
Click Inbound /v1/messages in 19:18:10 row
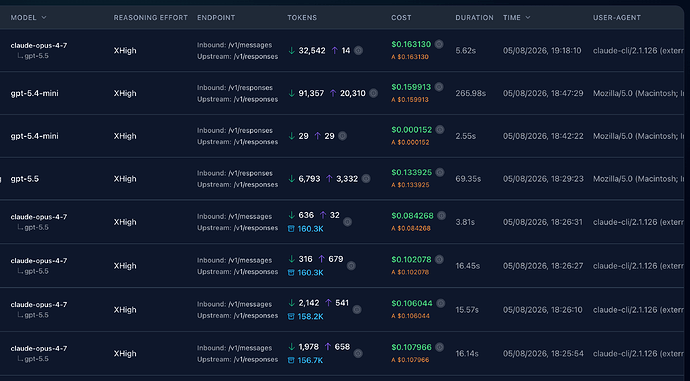pos(235,45)
